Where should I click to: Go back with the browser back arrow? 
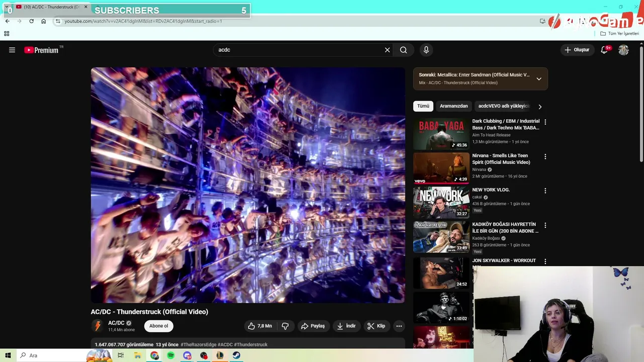pyautogui.click(x=7, y=21)
